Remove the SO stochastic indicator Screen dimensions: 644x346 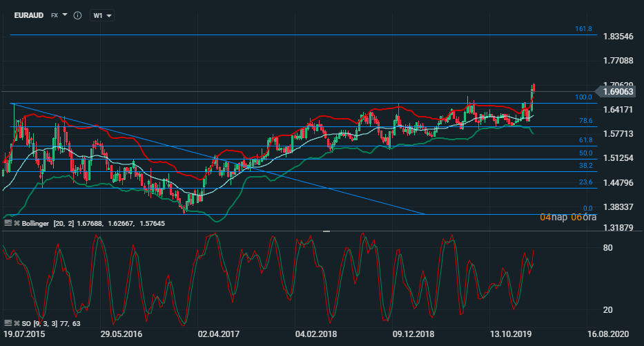click(16, 323)
